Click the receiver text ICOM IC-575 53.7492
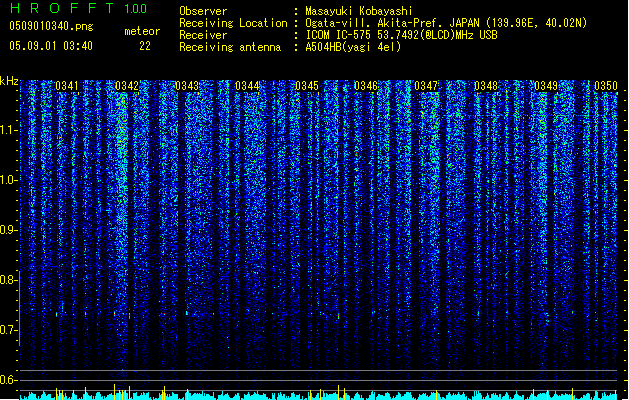This screenshot has height=400, width=629. coord(401,35)
